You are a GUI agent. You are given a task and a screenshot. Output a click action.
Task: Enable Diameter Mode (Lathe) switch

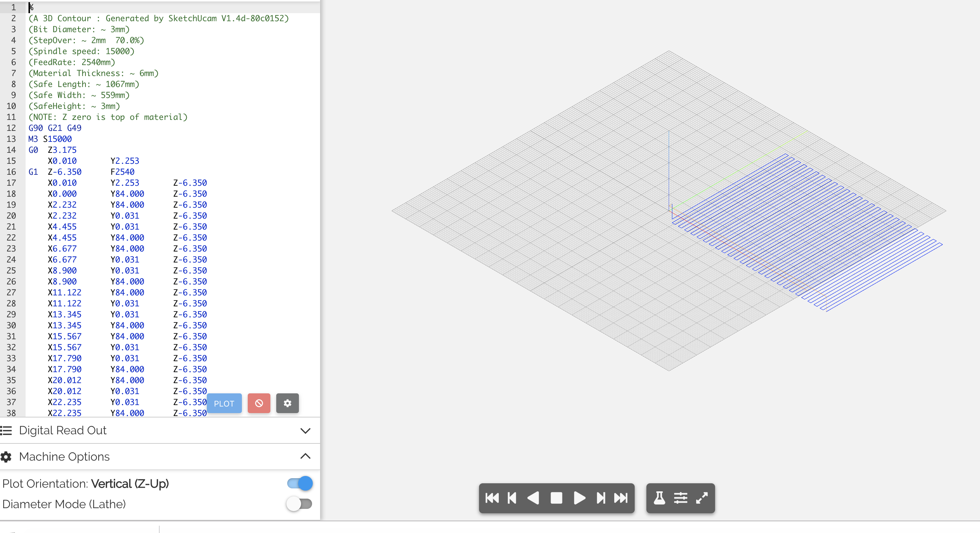[300, 504]
